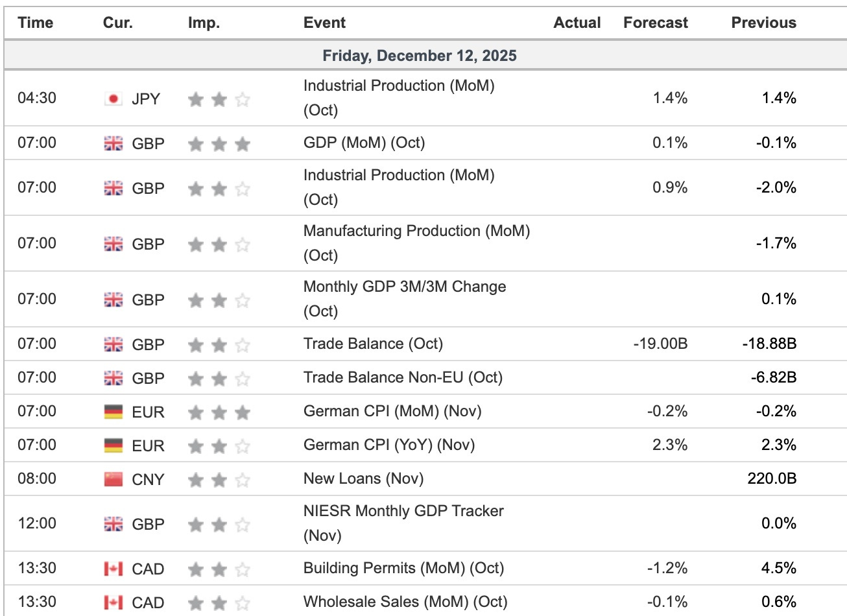This screenshot has width=847, height=616.
Task: Click the Friday, December 12, 2025 date bar
Action: click(x=420, y=56)
